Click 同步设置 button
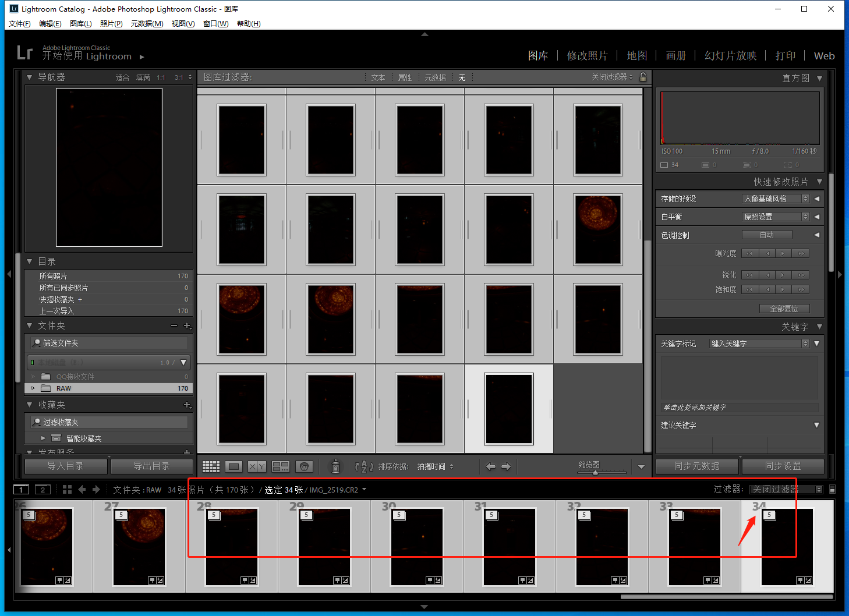 point(783,466)
